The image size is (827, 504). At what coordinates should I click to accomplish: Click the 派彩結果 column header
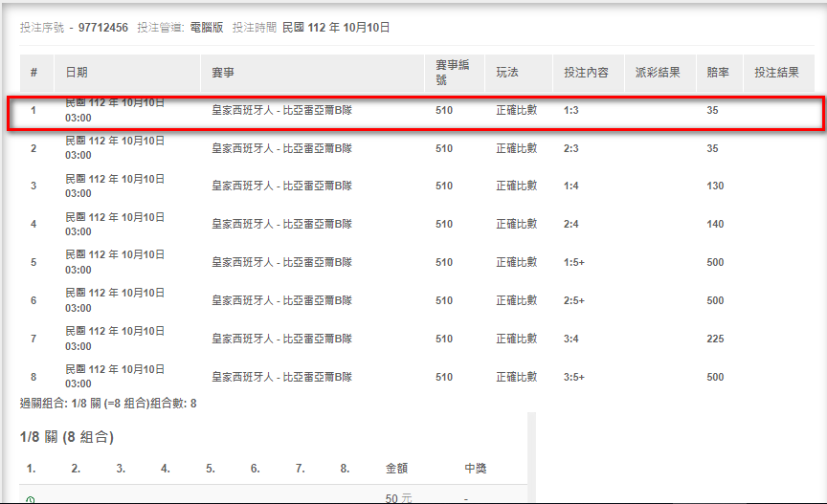coord(658,73)
